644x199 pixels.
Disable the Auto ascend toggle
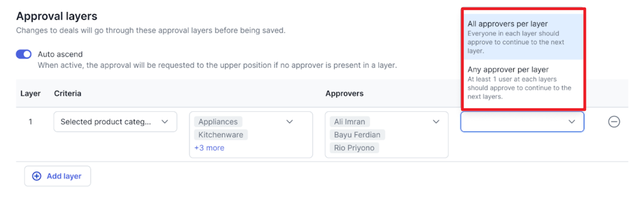tap(24, 54)
